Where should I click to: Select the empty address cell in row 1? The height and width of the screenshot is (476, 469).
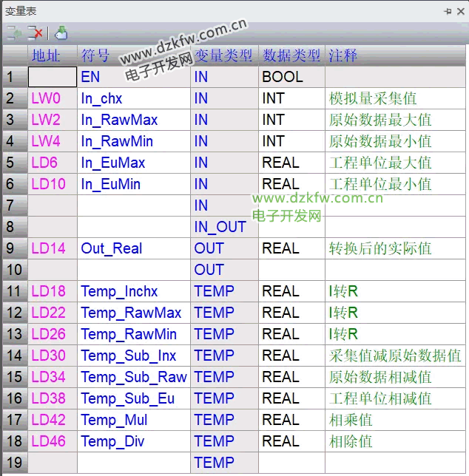click(x=53, y=77)
